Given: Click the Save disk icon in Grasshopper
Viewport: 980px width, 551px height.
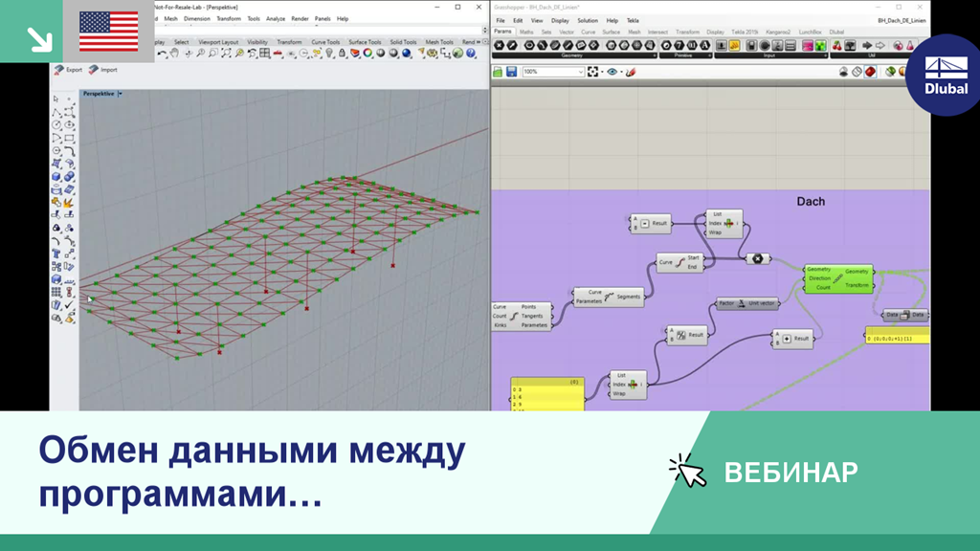Looking at the screenshot, I should (x=511, y=72).
